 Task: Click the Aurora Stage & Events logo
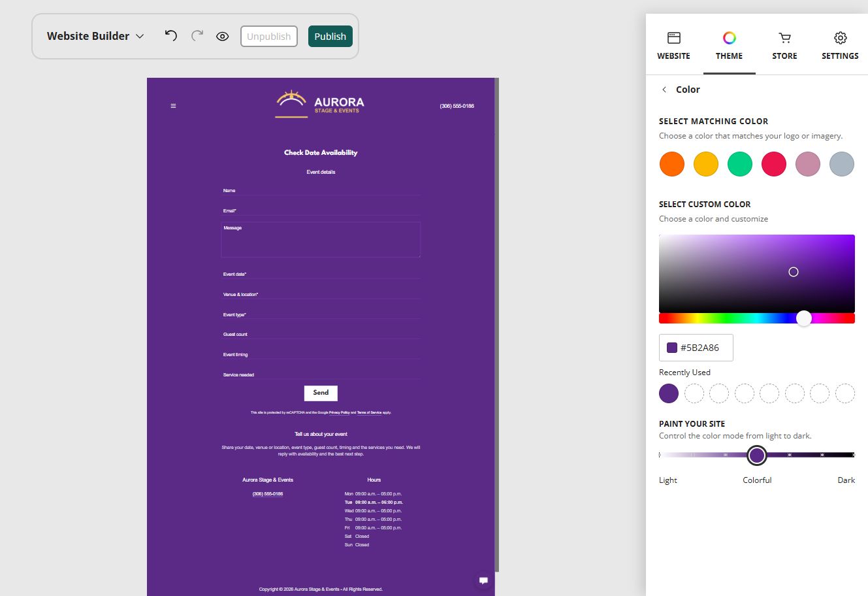click(320, 104)
